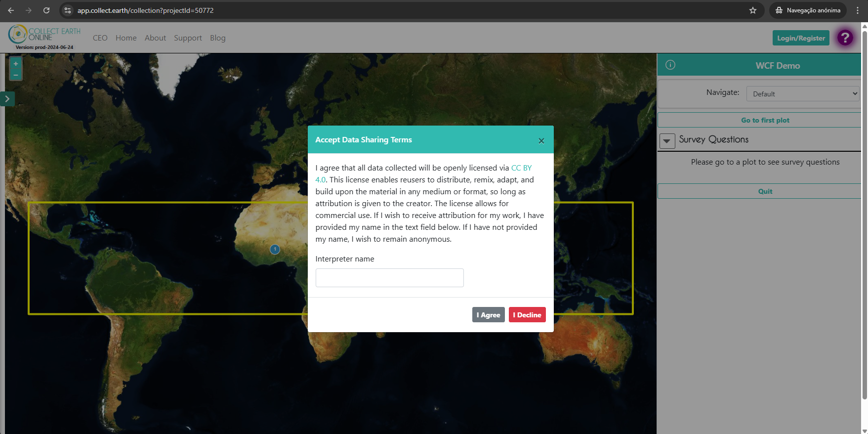Screen dimensions: 868x434
Task: Open the purple help question mark icon
Action: point(845,38)
